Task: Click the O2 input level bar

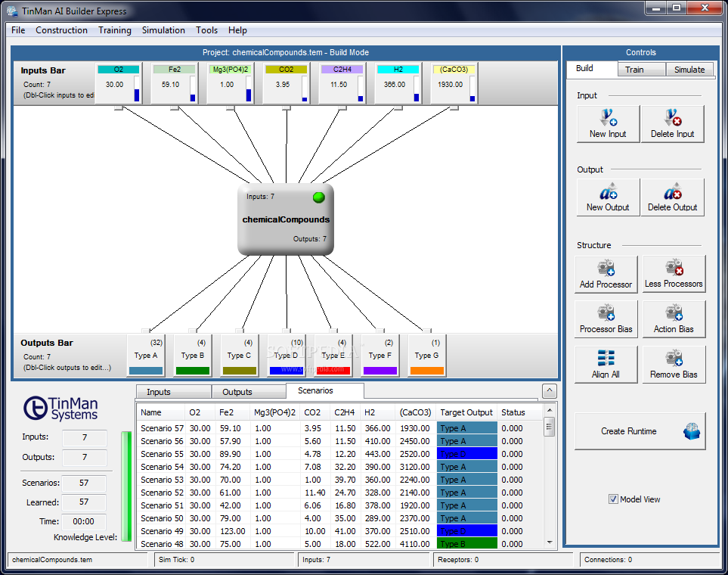Action: (x=137, y=89)
